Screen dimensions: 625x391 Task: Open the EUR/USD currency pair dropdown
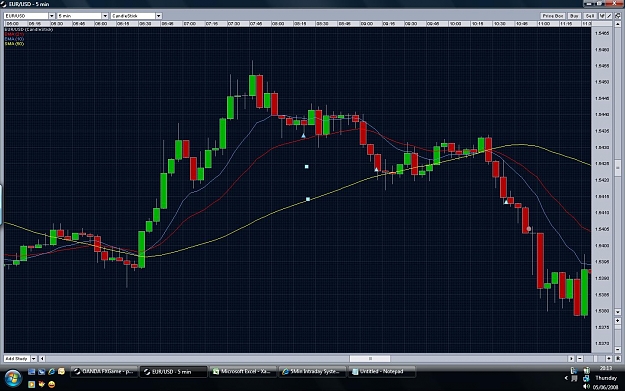[x=29, y=16]
